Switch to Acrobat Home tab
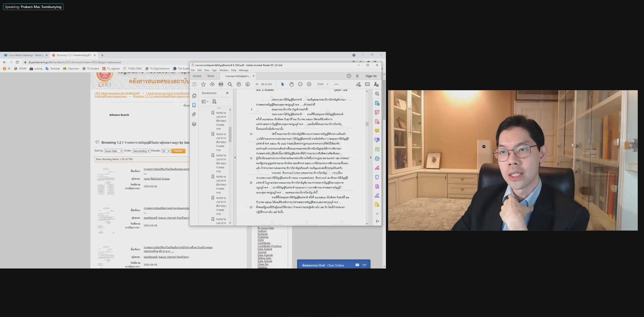 [x=197, y=76]
